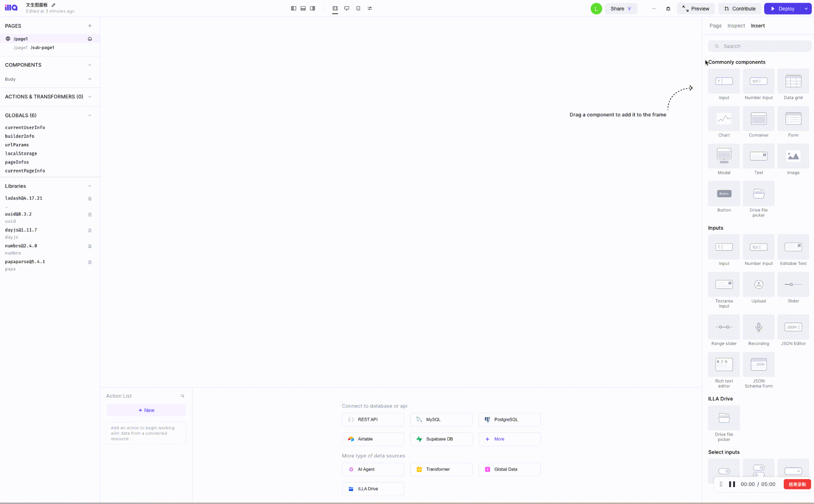
Task: Collapse the GLOBALS section
Action: tap(89, 115)
